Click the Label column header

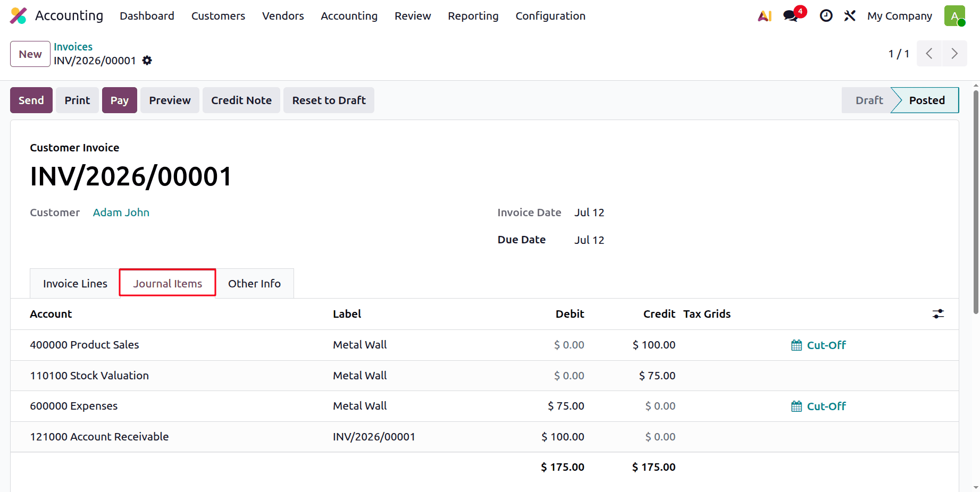[x=347, y=314]
